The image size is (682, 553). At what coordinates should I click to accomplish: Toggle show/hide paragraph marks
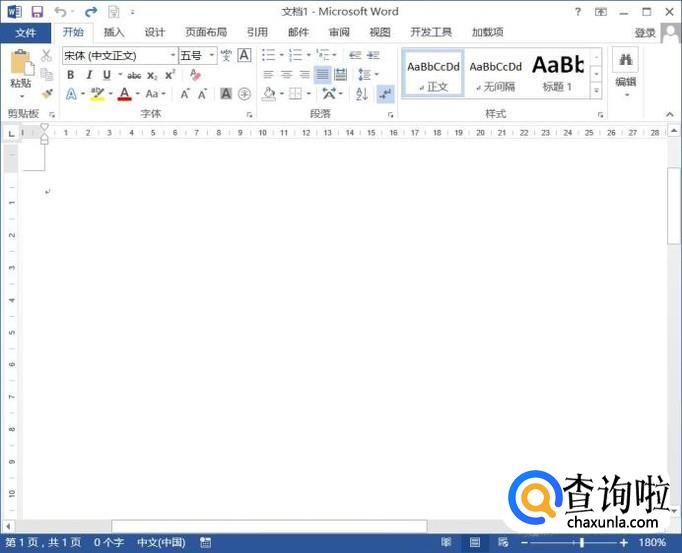click(385, 94)
